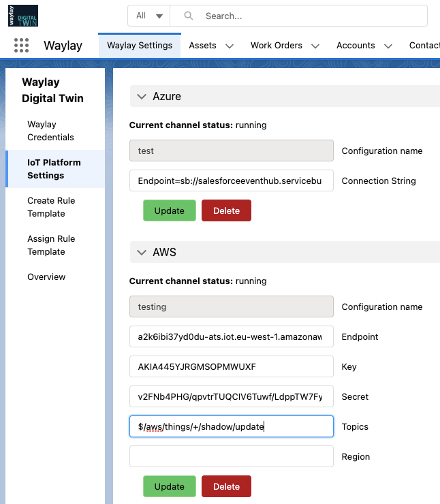Select Waylay Credentials in sidebar

(x=55, y=131)
